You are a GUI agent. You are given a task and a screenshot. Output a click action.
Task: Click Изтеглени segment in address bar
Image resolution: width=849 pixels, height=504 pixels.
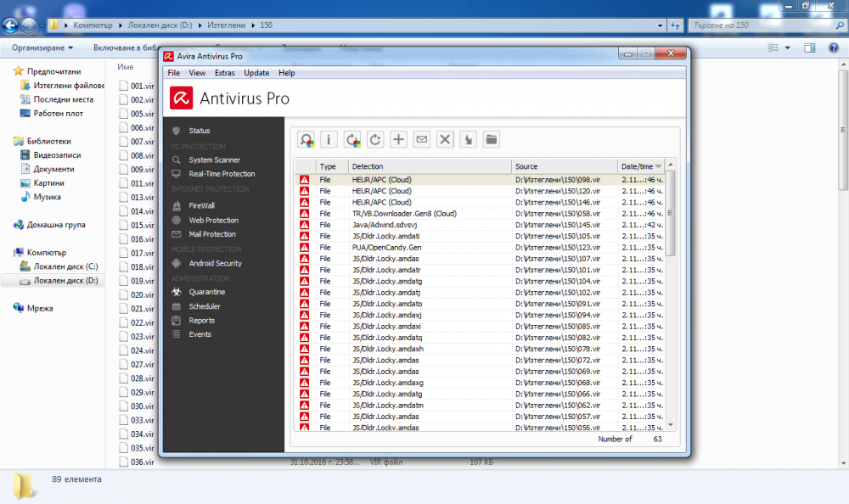(x=226, y=25)
